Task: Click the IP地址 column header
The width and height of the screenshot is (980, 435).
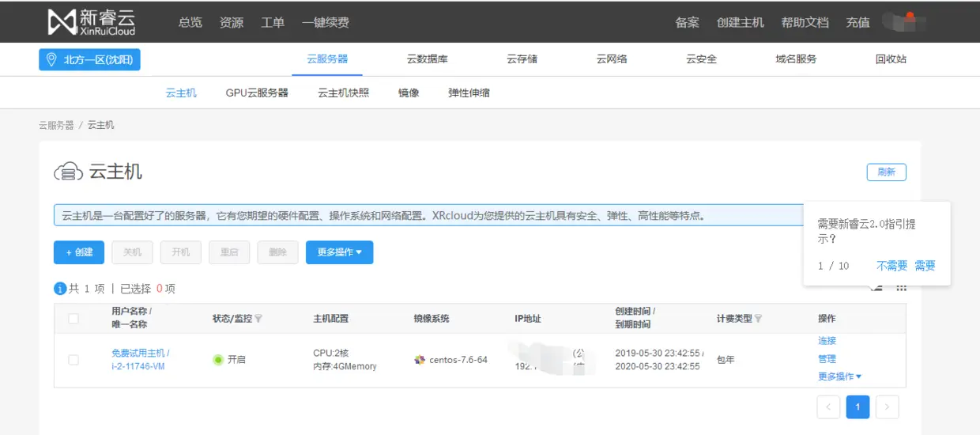Action: [528, 319]
